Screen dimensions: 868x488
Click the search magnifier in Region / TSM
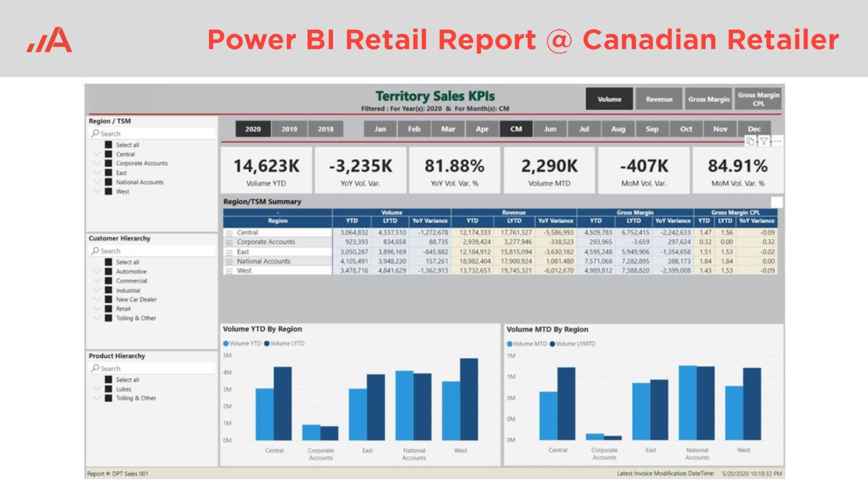95,134
